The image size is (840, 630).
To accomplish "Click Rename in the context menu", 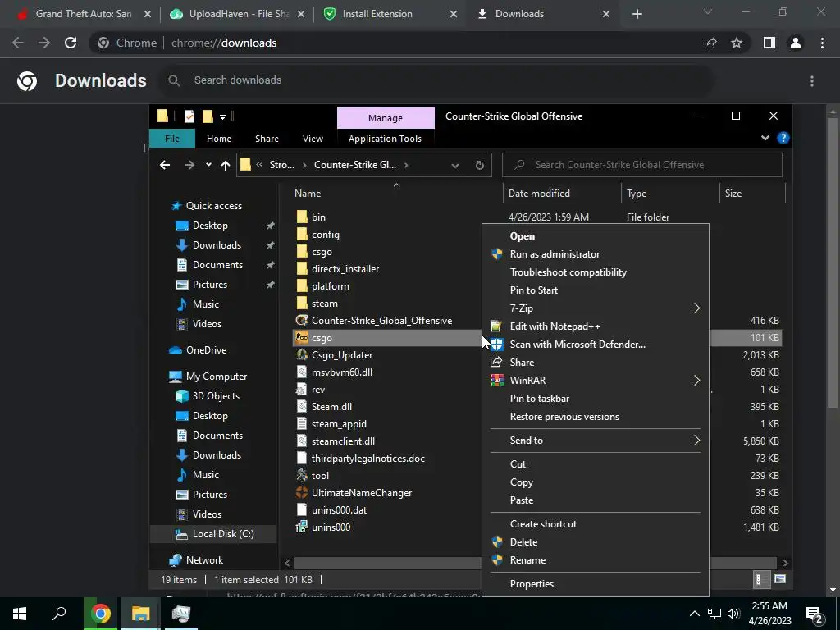I will point(527,560).
